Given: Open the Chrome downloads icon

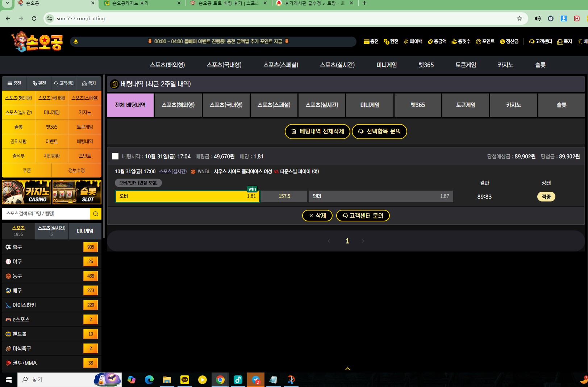Looking at the screenshot, I should coord(563,18).
